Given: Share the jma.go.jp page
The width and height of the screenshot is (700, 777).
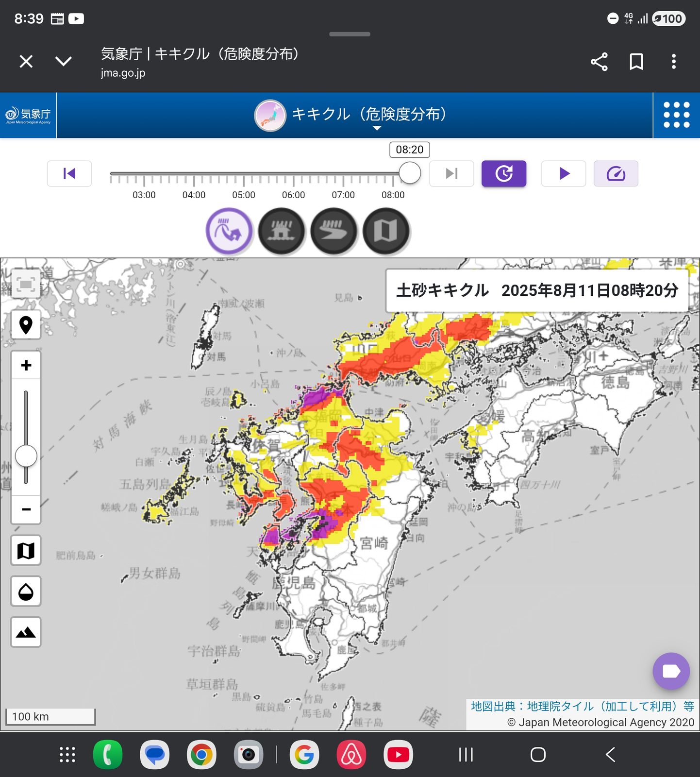Looking at the screenshot, I should pyautogui.click(x=599, y=62).
